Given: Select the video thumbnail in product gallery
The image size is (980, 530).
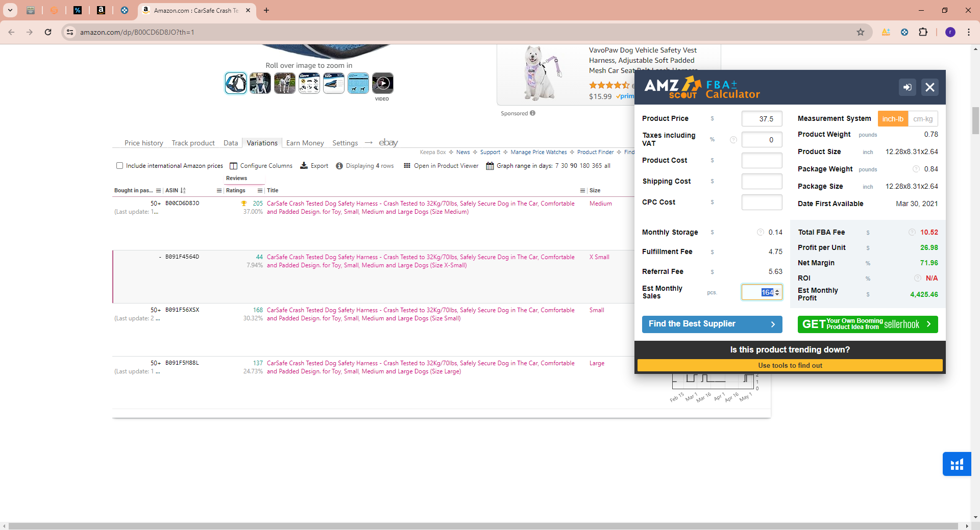Looking at the screenshot, I should [x=382, y=83].
